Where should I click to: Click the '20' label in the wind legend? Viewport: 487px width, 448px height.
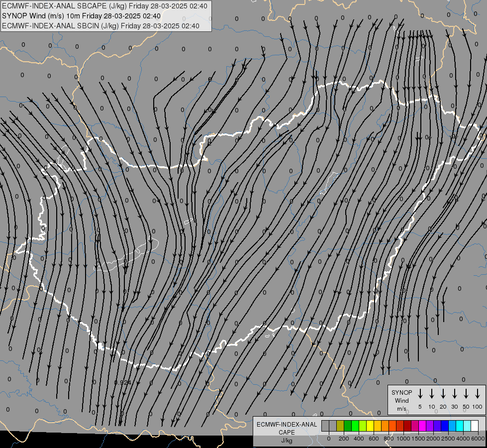click(443, 407)
